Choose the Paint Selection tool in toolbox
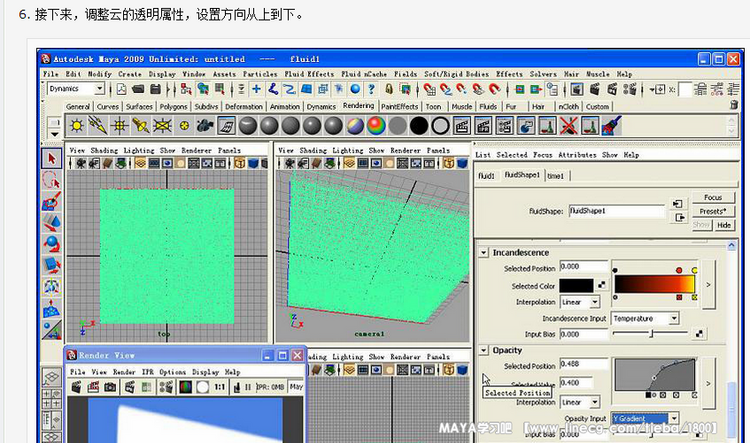Image resolution: width=750 pixels, height=443 pixels. (52, 202)
